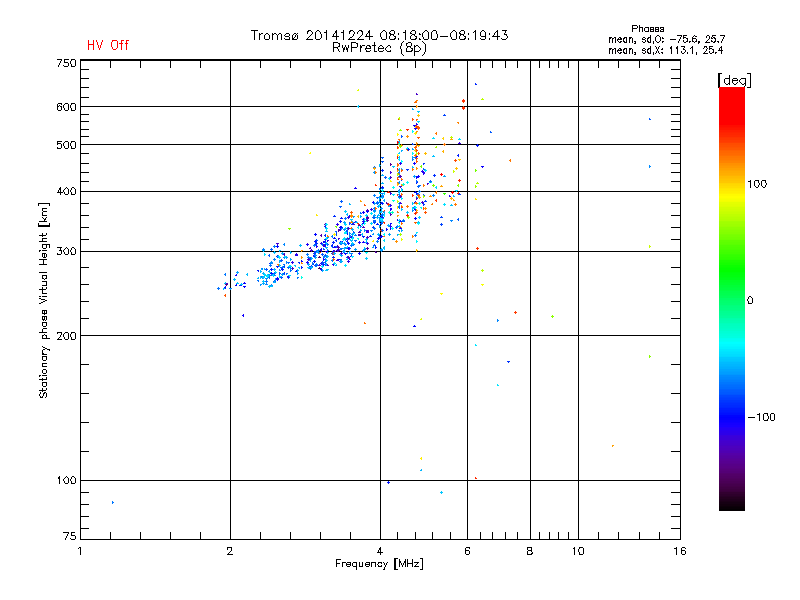Click the x-axis tick label '16'
The width and height of the screenshot is (800, 600).
(680, 551)
